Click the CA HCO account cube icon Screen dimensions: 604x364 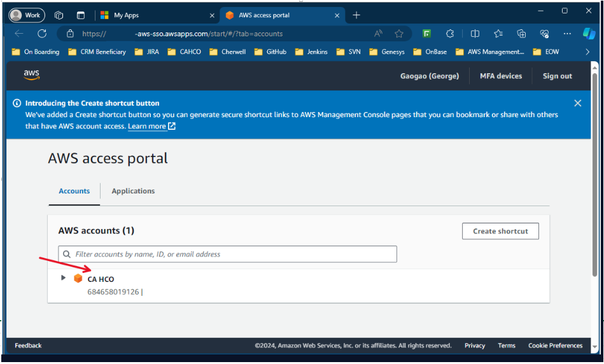tap(78, 278)
